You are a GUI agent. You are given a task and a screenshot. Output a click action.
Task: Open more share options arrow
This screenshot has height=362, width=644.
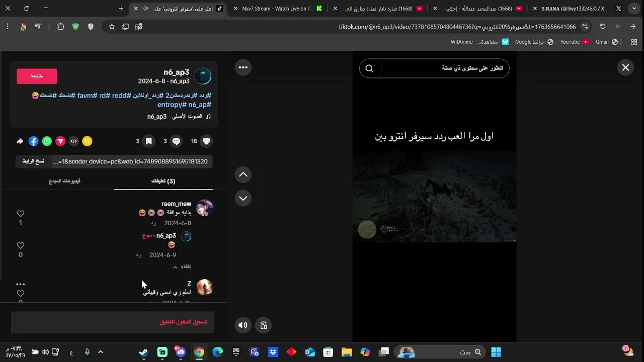click(20, 141)
